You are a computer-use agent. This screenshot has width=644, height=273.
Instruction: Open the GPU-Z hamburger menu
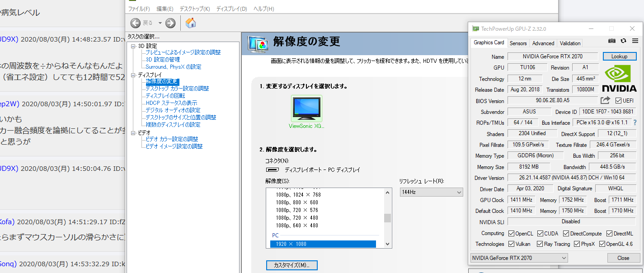coord(635,41)
